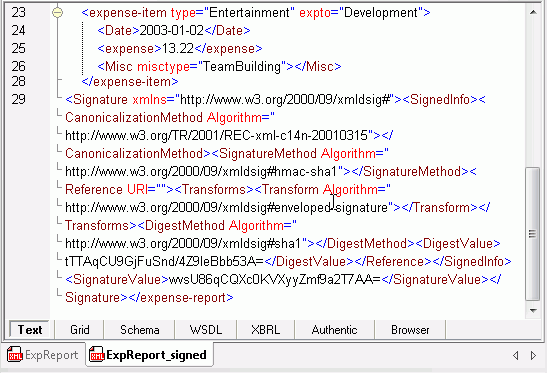Click the XML file icon on ExpReport_signed tab

97,355
